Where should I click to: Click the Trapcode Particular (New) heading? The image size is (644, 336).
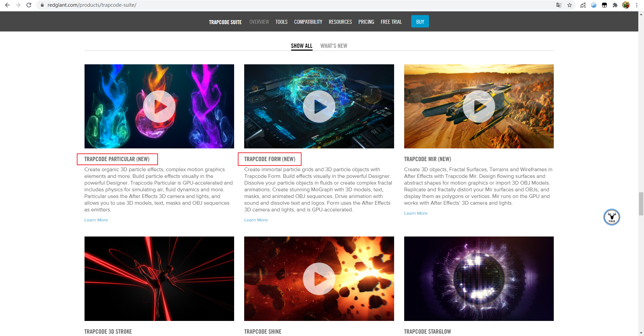(117, 159)
